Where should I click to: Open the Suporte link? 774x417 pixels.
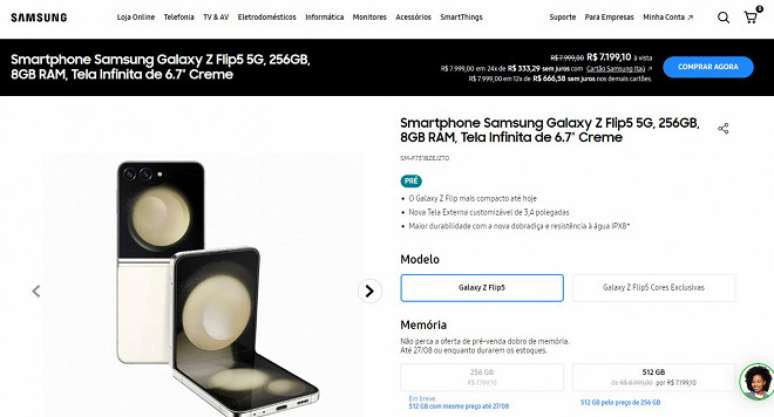[562, 17]
